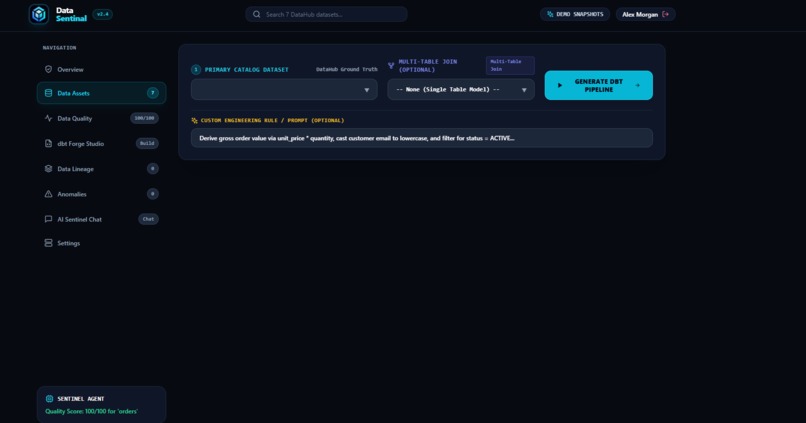Click the Build badge on dbt Forge Studio

pyautogui.click(x=147, y=143)
